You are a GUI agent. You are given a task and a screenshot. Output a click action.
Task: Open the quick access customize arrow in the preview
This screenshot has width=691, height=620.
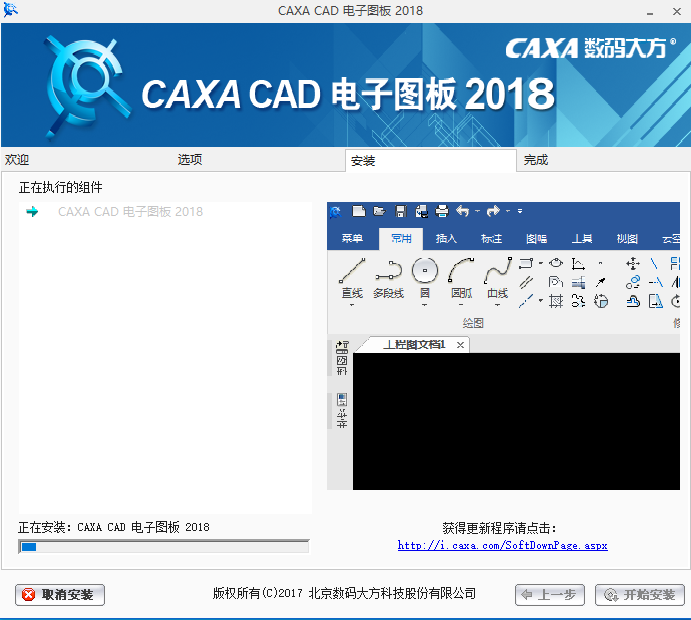520,212
